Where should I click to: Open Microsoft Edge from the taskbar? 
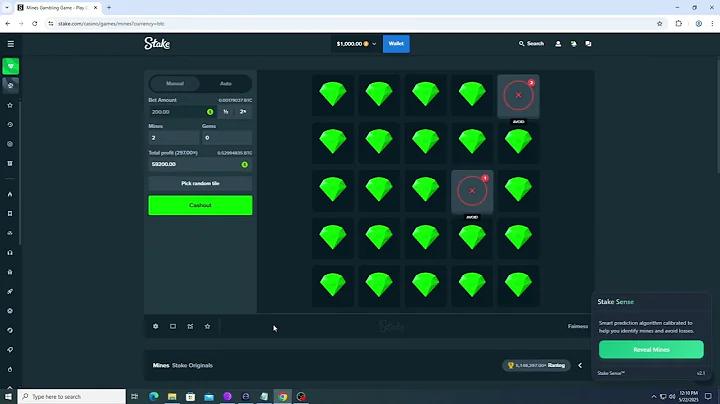pyautogui.click(x=154, y=396)
